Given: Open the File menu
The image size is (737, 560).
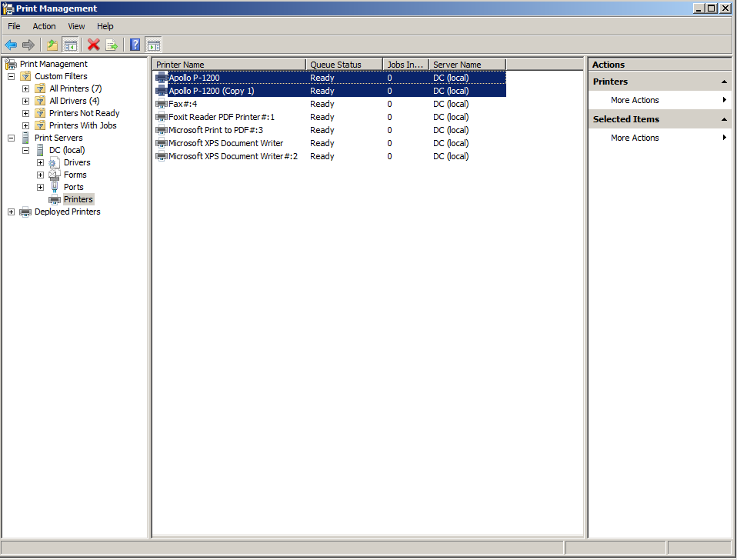Looking at the screenshot, I should click(14, 26).
